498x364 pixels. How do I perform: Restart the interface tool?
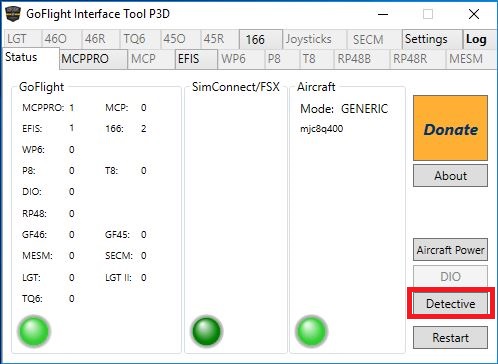point(450,338)
